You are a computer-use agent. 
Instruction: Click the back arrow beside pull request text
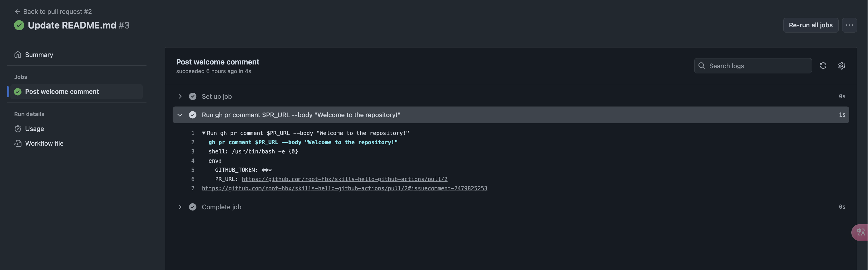(18, 11)
